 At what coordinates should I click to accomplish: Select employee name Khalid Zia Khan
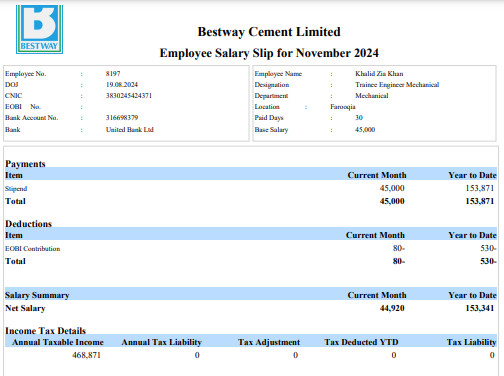379,74
